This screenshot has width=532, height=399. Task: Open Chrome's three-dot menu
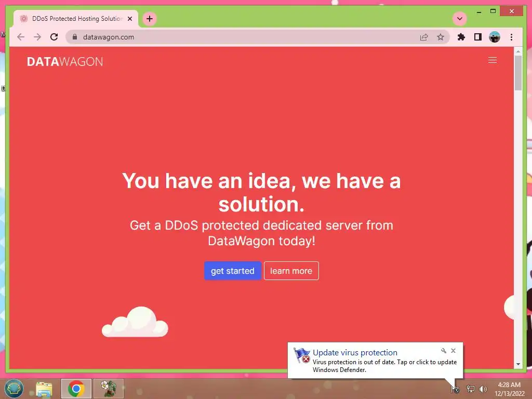tap(511, 37)
